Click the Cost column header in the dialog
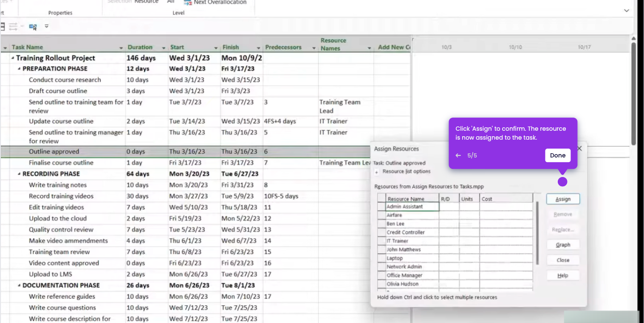 506,199
